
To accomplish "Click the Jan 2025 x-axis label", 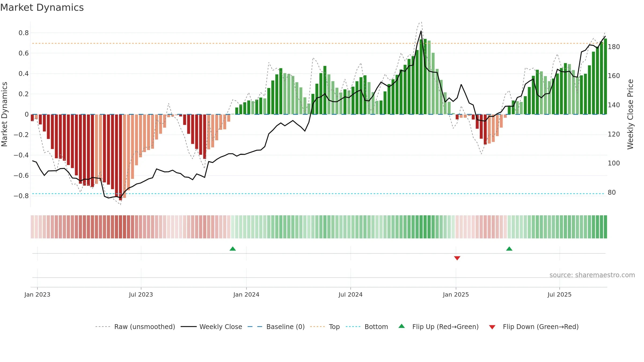I will [456, 294].
